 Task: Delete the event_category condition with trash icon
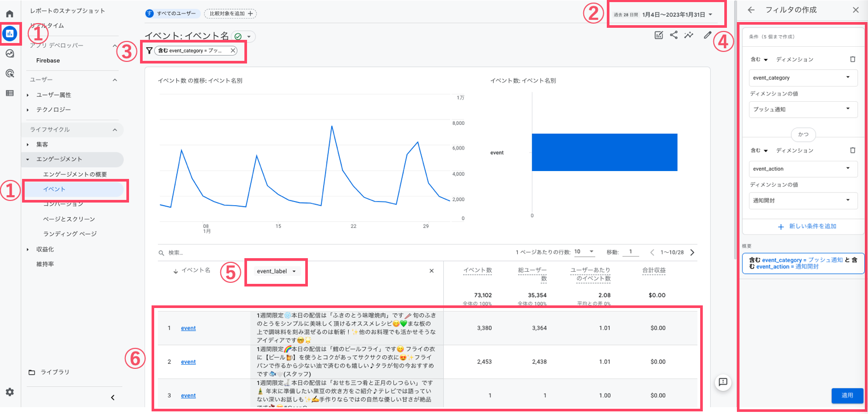tap(853, 59)
